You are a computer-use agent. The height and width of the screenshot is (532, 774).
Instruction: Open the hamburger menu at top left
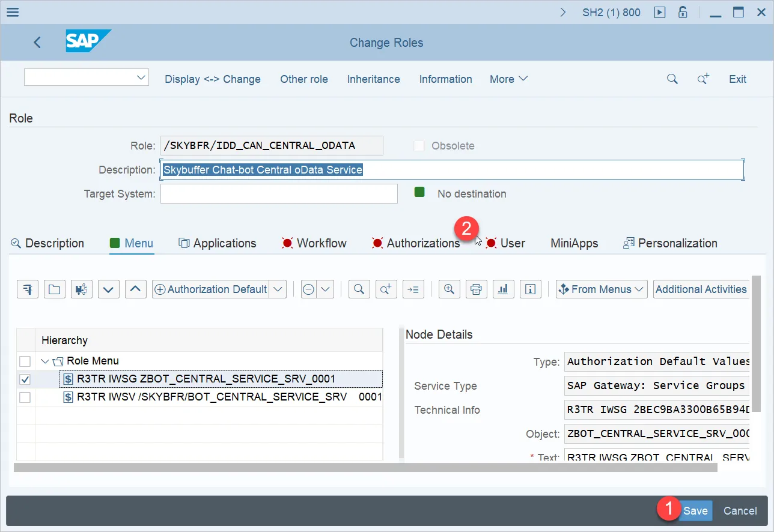(12, 12)
